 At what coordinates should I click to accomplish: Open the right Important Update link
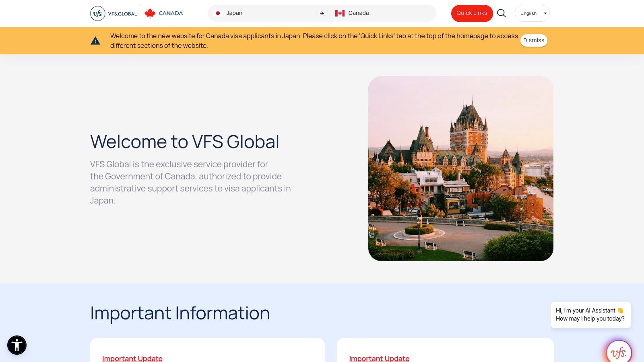(379, 358)
